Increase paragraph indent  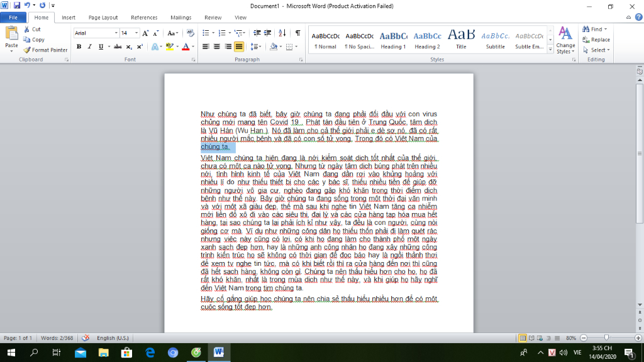[x=267, y=33]
